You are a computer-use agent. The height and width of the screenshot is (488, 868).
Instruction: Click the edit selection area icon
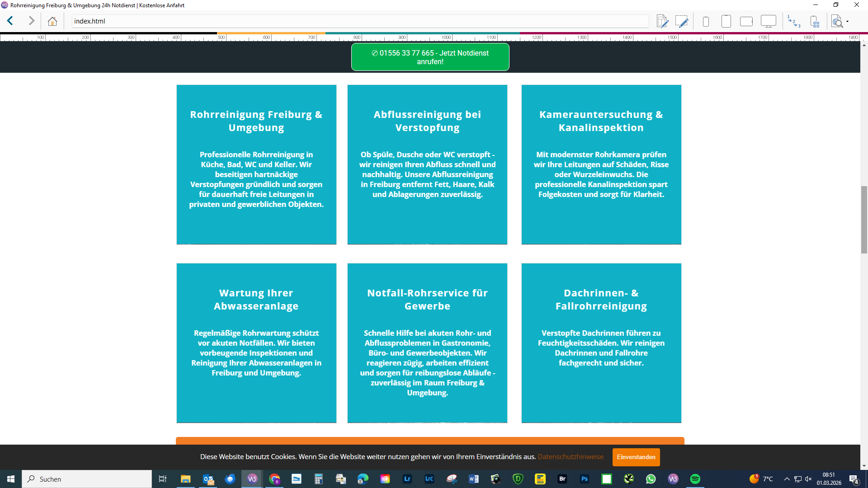click(681, 21)
